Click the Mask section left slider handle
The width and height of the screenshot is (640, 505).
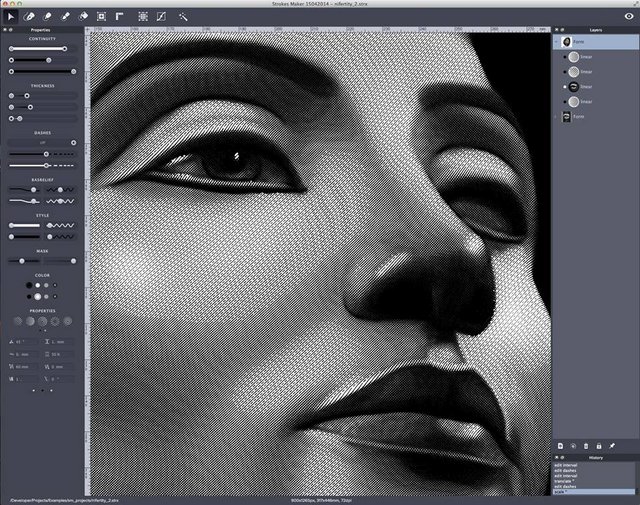[x=22, y=261]
